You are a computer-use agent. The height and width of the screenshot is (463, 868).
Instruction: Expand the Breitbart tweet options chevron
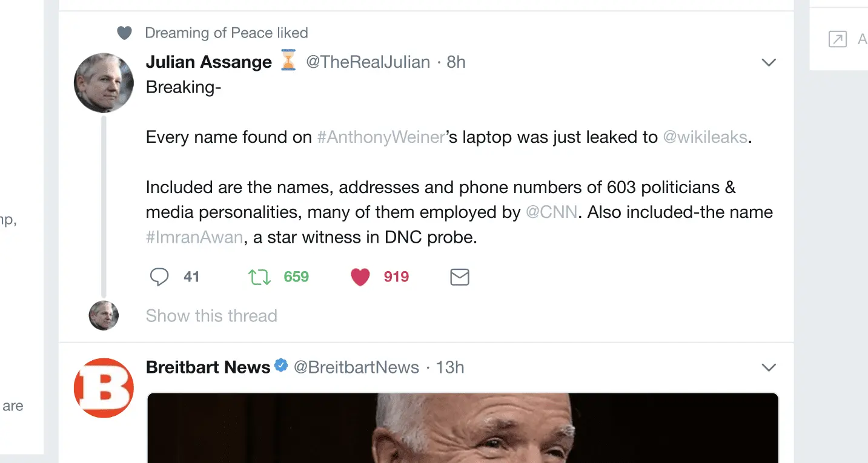click(769, 367)
